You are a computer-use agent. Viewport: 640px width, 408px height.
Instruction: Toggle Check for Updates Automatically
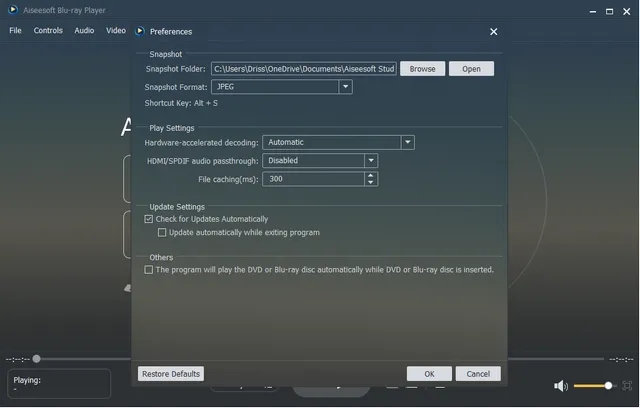149,219
